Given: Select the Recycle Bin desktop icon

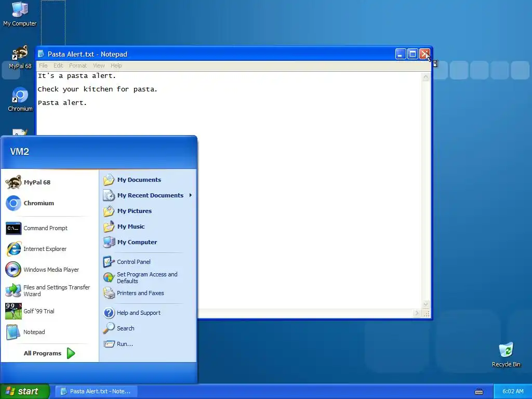Looking at the screenshot, I should 506,355.
